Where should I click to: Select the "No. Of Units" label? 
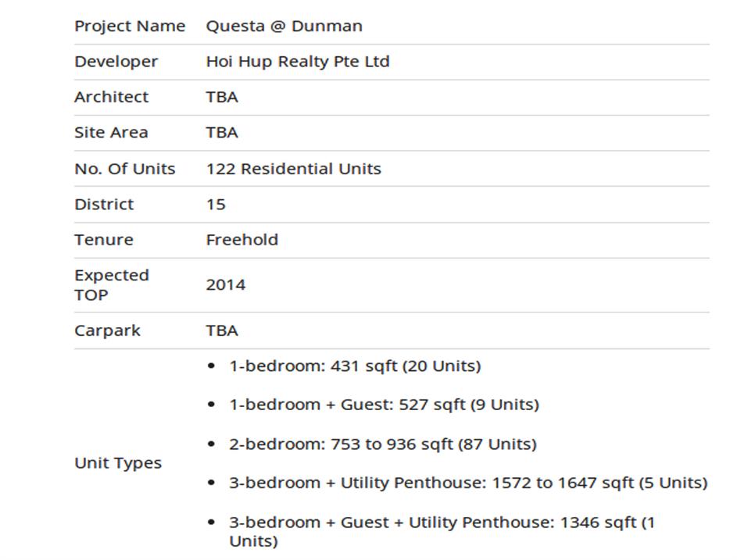pyautogui.click(x=124, y=169)
